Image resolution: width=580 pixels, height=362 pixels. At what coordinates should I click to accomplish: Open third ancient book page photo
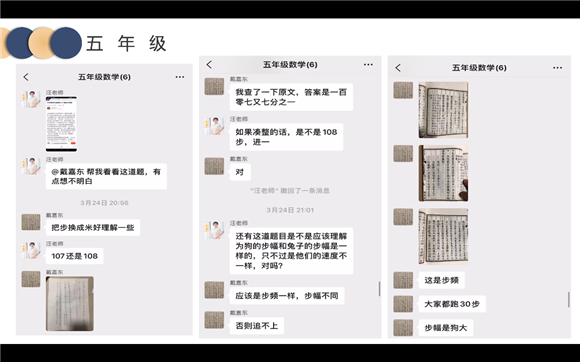[443, 237]
